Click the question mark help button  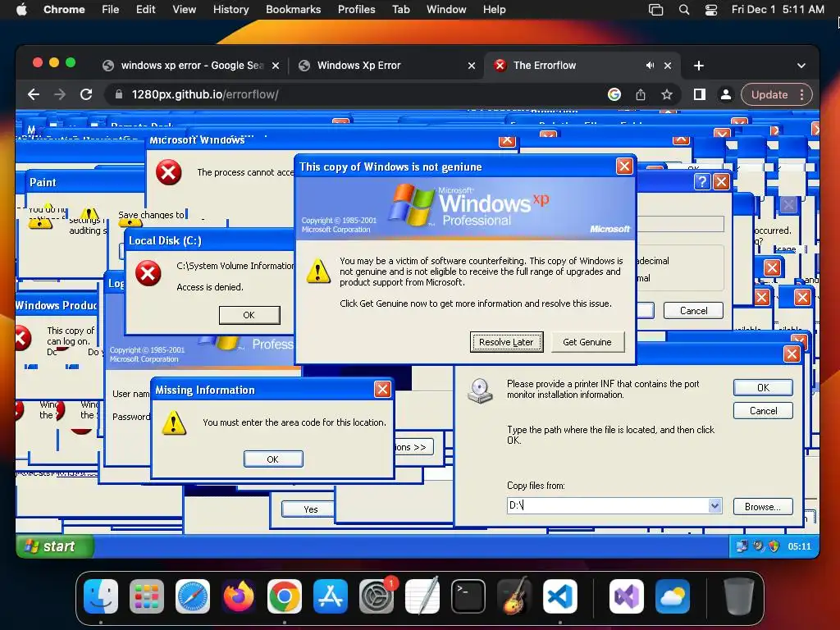702,181
